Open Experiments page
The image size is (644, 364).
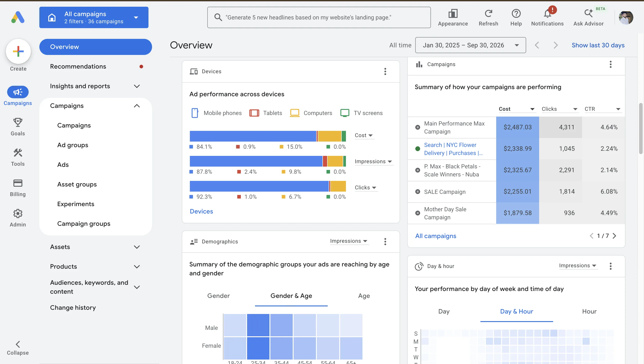coord(76,204)
